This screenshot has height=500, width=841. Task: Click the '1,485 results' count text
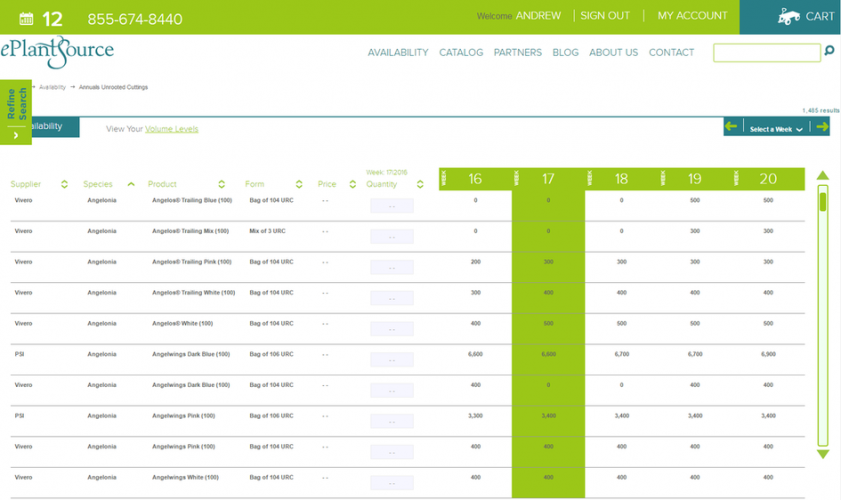(x=821, y=110)
